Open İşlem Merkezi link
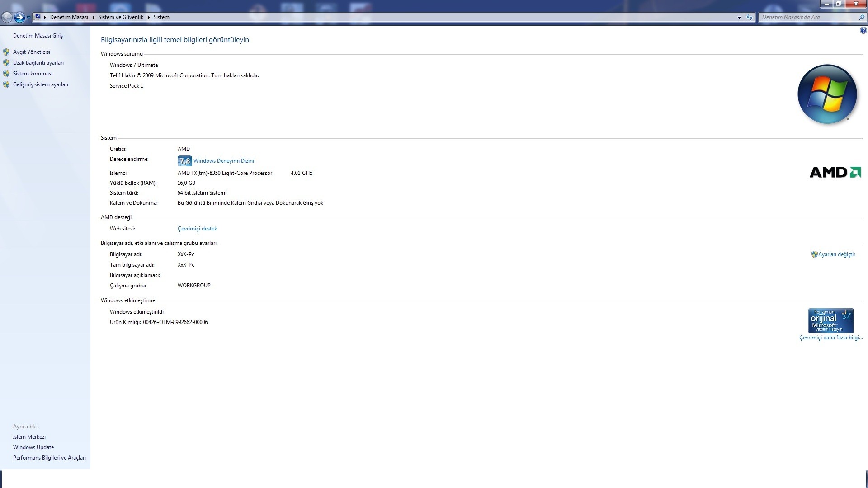Image resolution: width=868 pixels, height=488 pixels. [x=29, y=437]
